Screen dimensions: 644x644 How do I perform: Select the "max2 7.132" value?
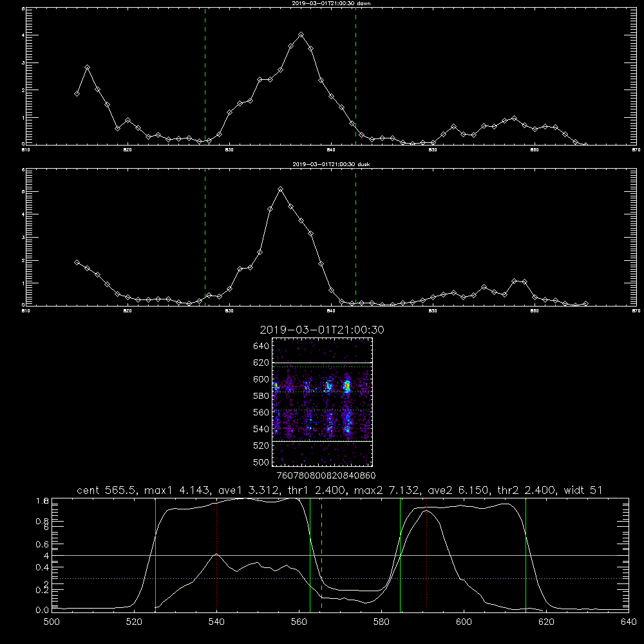tap(386, 490)
